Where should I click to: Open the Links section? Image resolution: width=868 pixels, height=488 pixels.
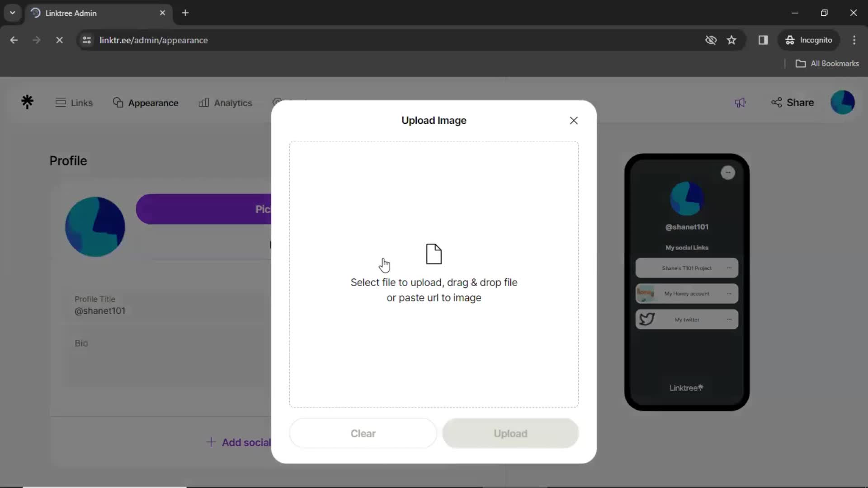[74, 103]
